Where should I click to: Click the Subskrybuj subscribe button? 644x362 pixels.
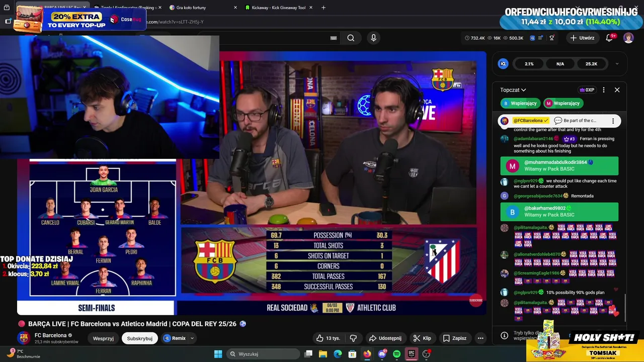tap(139, 338)
